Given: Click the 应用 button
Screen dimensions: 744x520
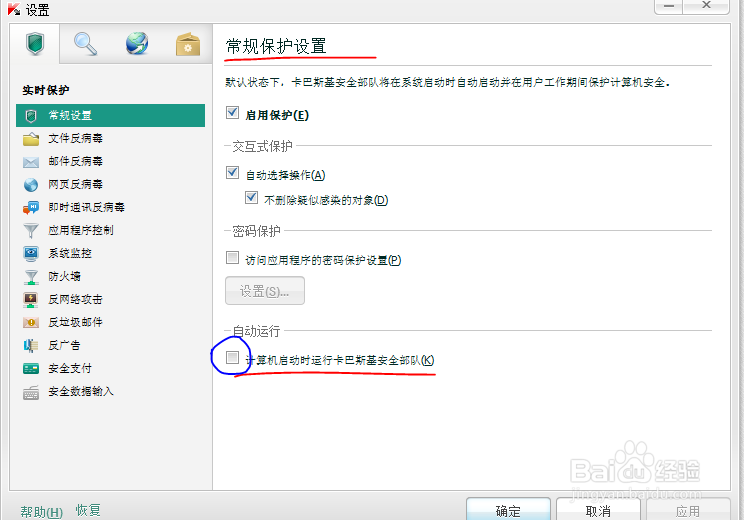Looking at the screenshot, I should (x=688, y=510).
